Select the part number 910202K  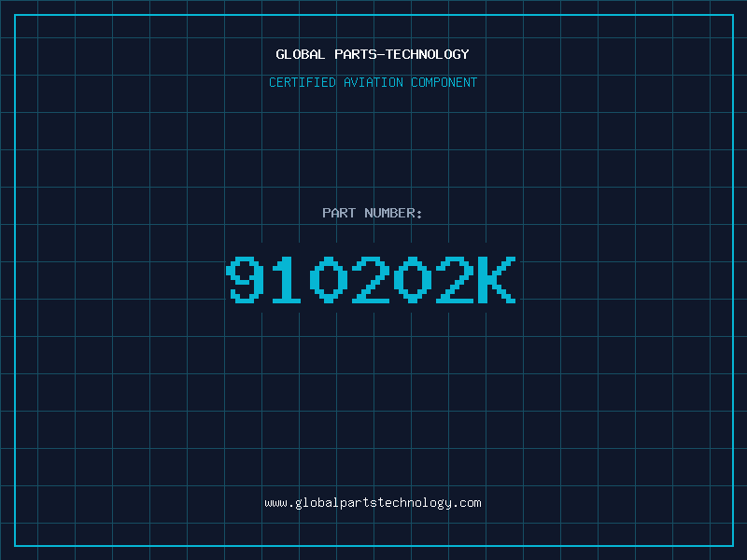[x=371, y=279]
